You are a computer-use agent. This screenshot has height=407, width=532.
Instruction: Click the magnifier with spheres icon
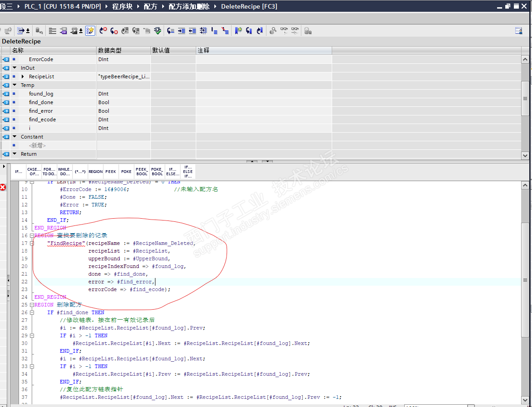pyautogui.click(x=273, y=31)
